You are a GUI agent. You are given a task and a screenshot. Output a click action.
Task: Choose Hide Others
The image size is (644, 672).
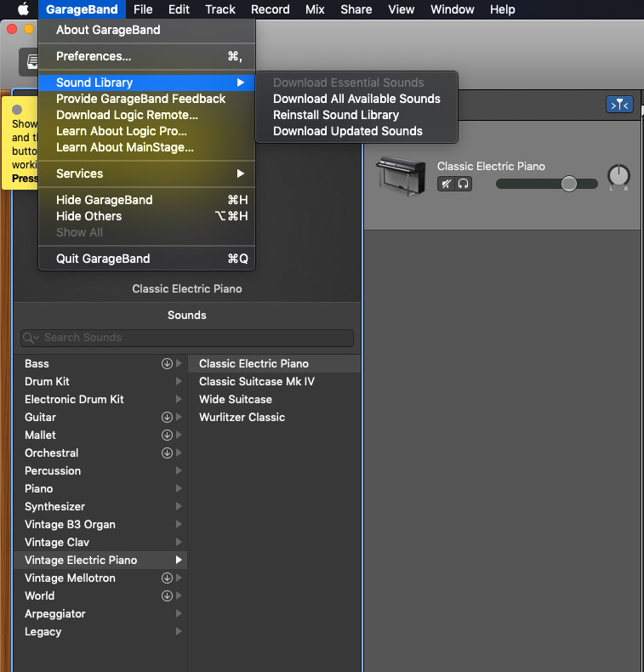[146, 216]
